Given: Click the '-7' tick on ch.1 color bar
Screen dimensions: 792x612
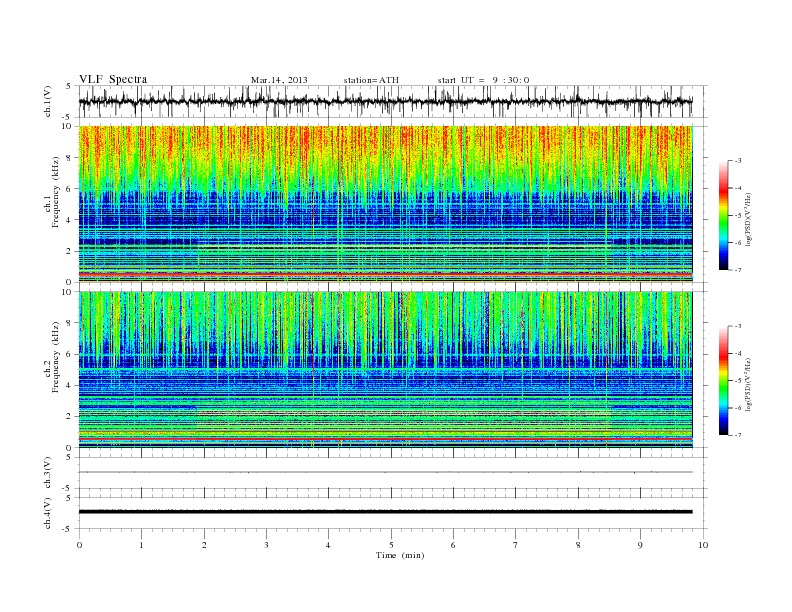Looking at the screenshot, I should (x=737, y=270).
